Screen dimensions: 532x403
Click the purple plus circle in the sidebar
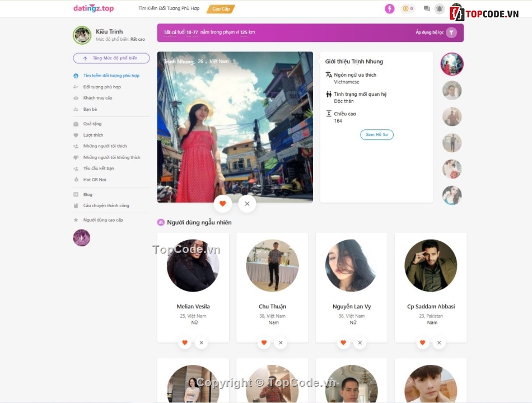click(x=81, y=238)
